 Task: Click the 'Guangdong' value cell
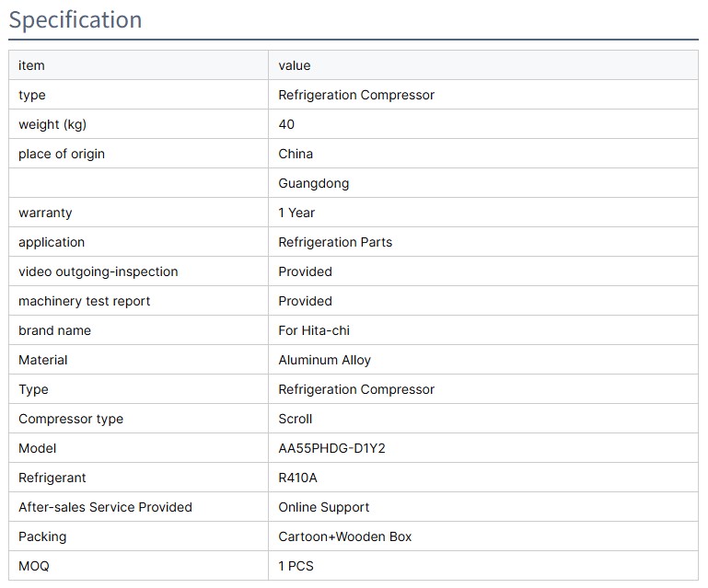[x=314, y=183]
